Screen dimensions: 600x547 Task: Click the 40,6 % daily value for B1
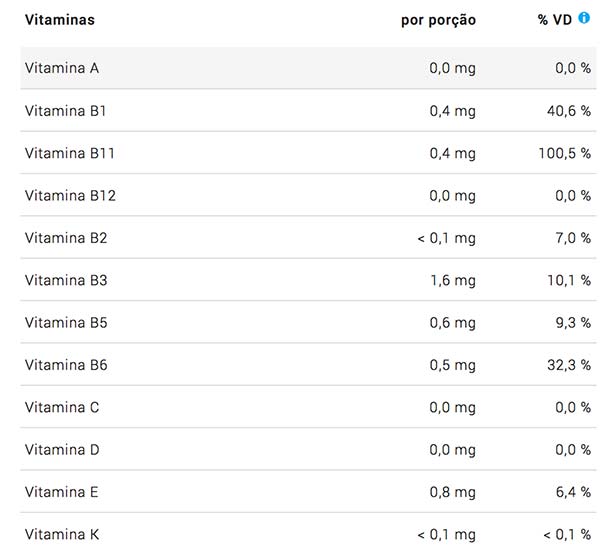coord(569,111)
